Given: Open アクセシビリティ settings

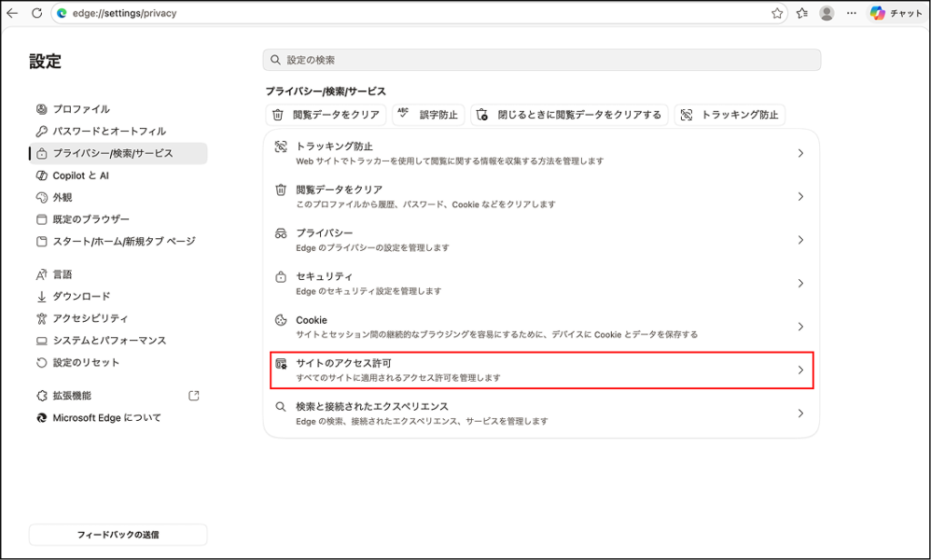Looking at the screenshot, I should click(117, 318).
